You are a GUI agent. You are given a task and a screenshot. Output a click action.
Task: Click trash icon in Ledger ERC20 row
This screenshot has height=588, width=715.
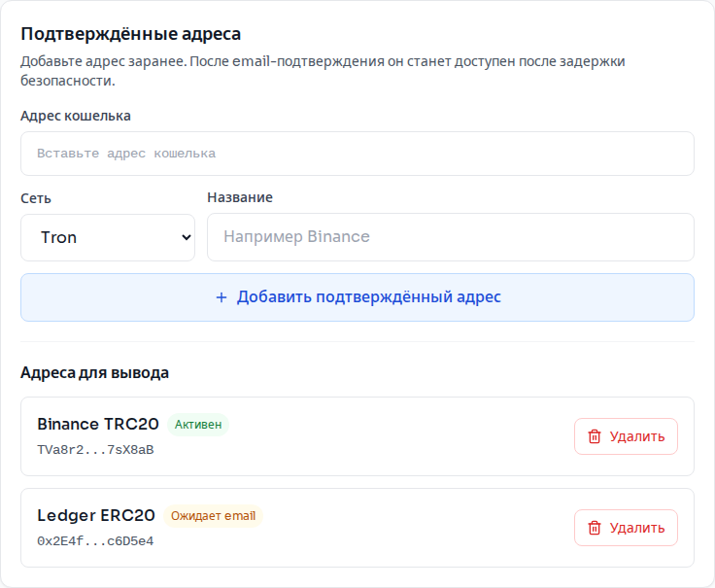point(595,528)
